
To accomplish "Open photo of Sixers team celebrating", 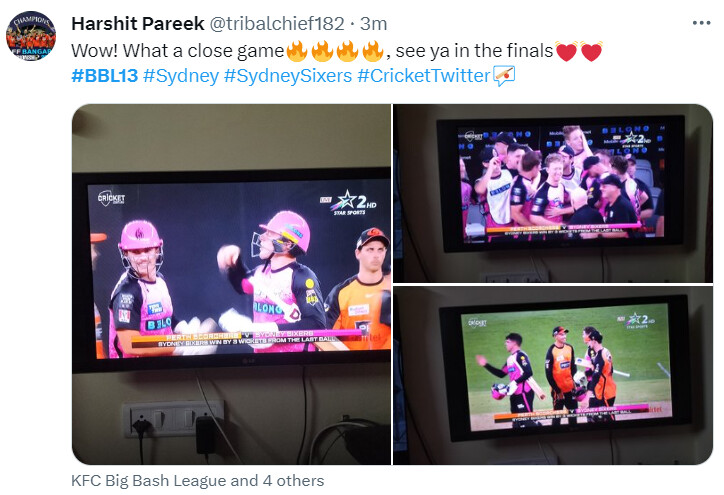I will [x=553, y=193].
